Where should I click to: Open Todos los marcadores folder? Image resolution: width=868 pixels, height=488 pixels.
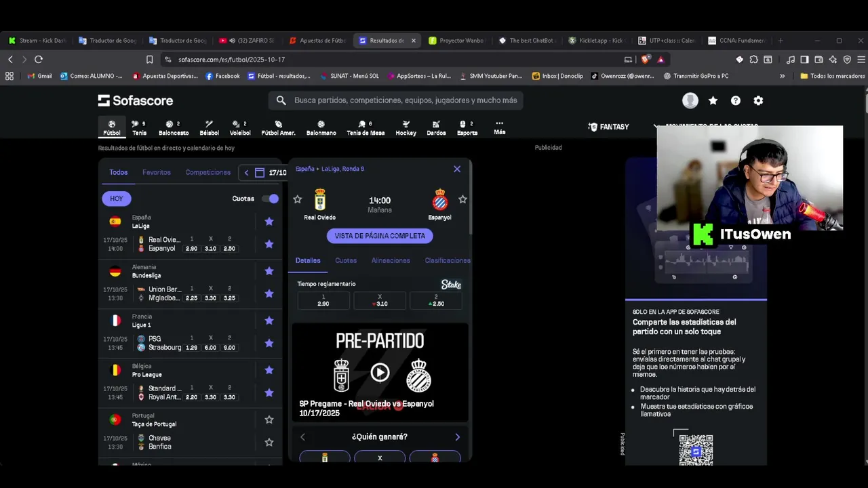tap(833, 76)
